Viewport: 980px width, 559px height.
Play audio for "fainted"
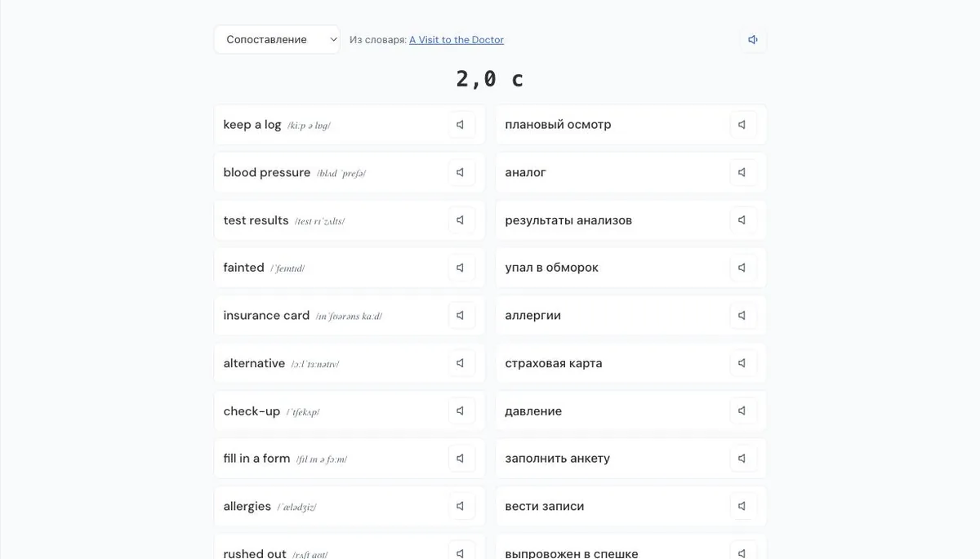tap(461, 268)
